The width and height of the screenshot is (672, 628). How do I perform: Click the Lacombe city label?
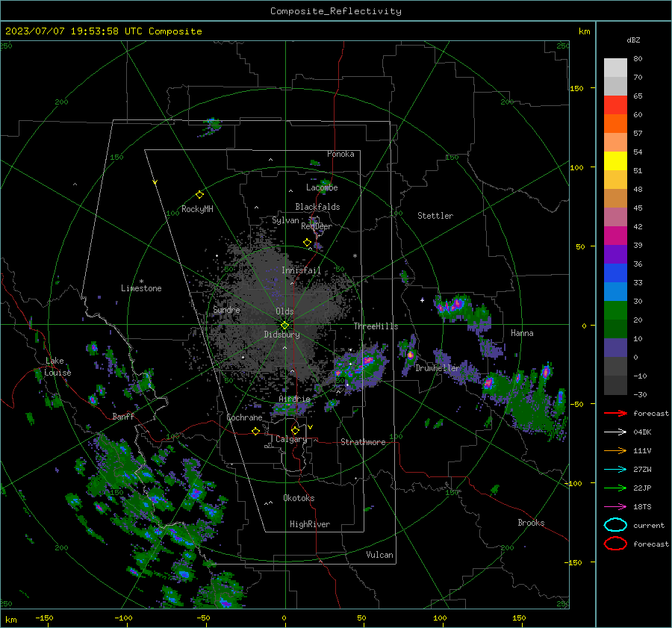pos(322,187)
